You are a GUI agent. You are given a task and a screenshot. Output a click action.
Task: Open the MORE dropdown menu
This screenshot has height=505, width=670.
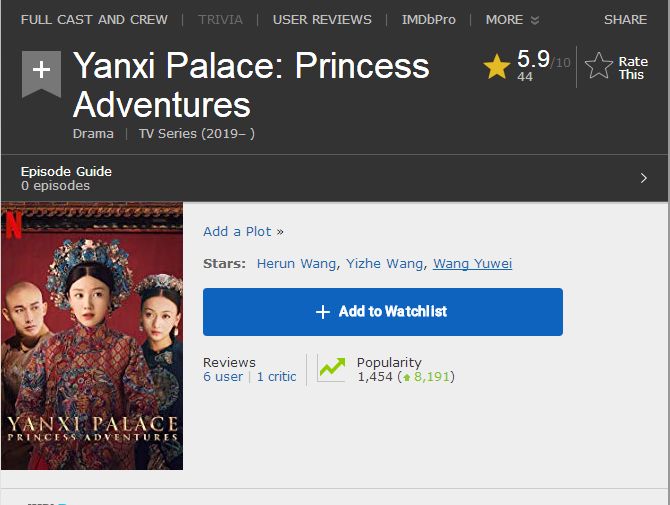512,19
